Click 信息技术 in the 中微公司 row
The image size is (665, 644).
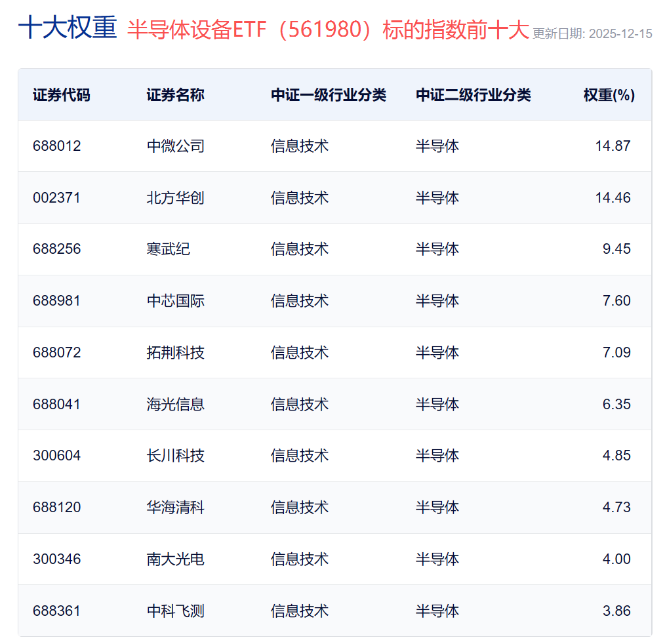click(x=300, y=146)
